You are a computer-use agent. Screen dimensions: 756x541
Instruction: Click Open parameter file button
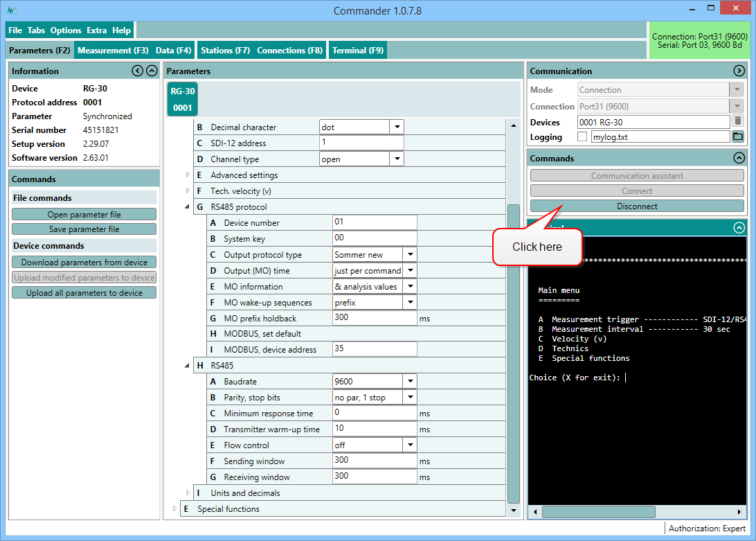tap(84, 214)
